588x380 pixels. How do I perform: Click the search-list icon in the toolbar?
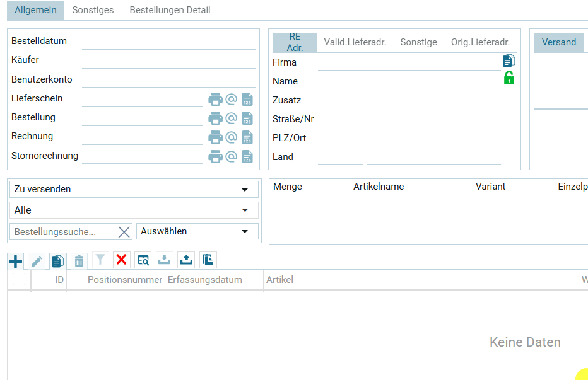coord(143,260)
